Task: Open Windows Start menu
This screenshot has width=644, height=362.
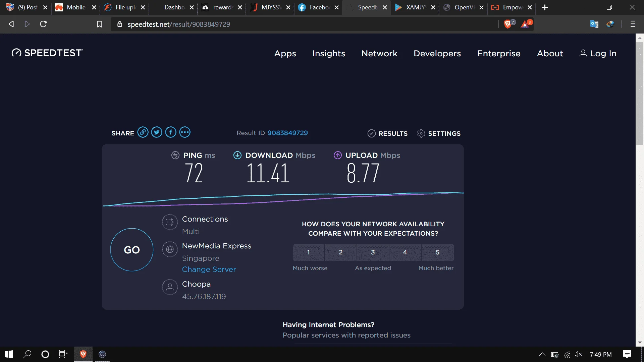Action: tap(9, 354)
